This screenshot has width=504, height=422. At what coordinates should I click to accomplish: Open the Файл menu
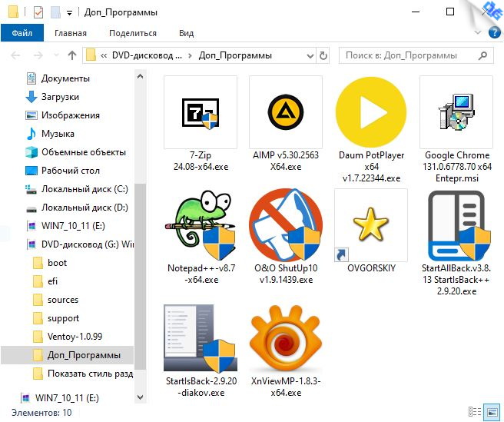22,33
